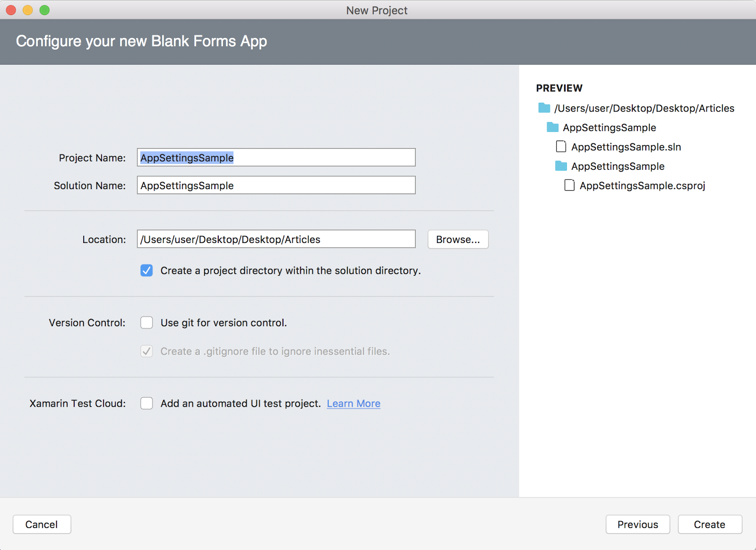
Task: Click the Articles root folder icon in preview
Action: pos(544,108)
